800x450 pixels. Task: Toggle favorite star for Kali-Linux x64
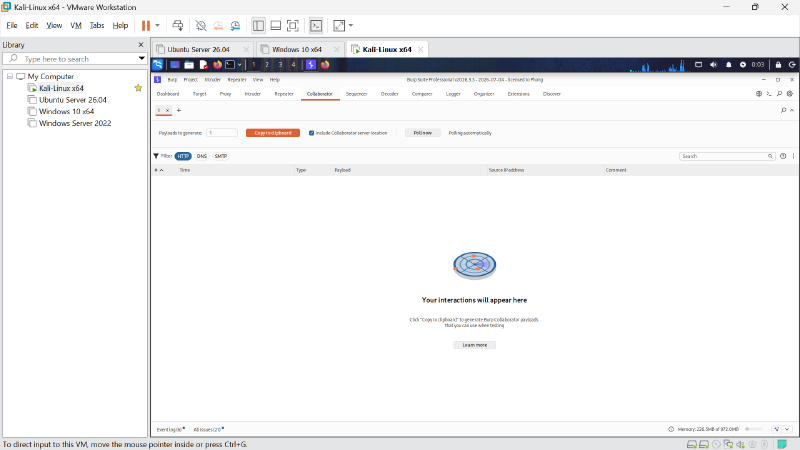(138, 88)
